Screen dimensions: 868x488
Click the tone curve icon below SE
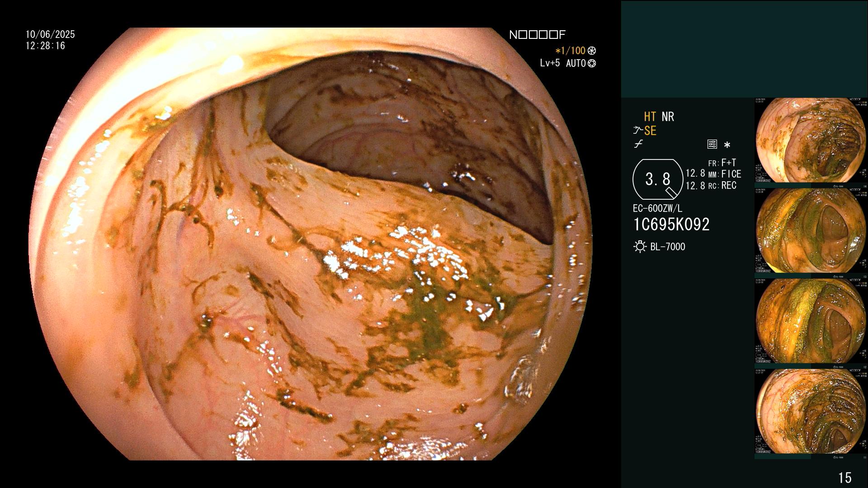coord(638,145)
